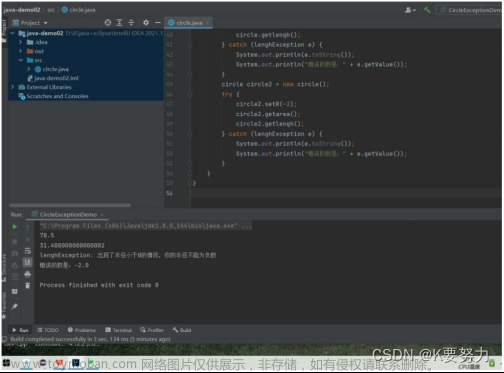Open the Problems tool window tab
Viewport: 504px width, 373px height.
pos(82,330)
